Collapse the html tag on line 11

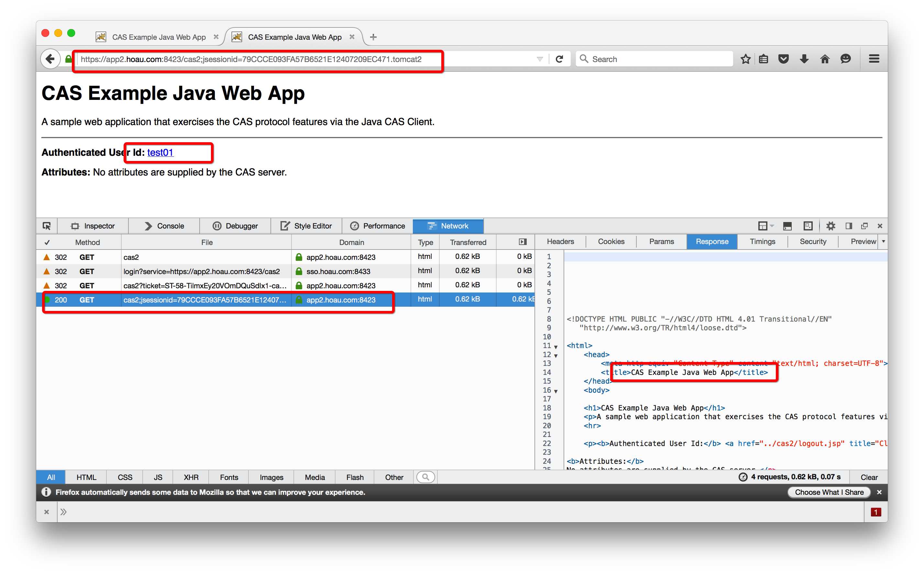coord(556,346)
